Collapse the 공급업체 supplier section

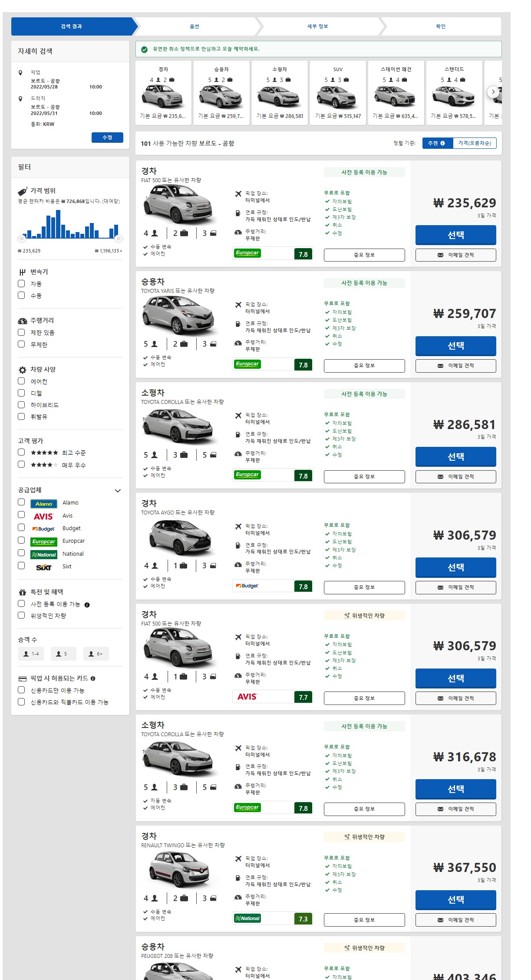point(118,491)
